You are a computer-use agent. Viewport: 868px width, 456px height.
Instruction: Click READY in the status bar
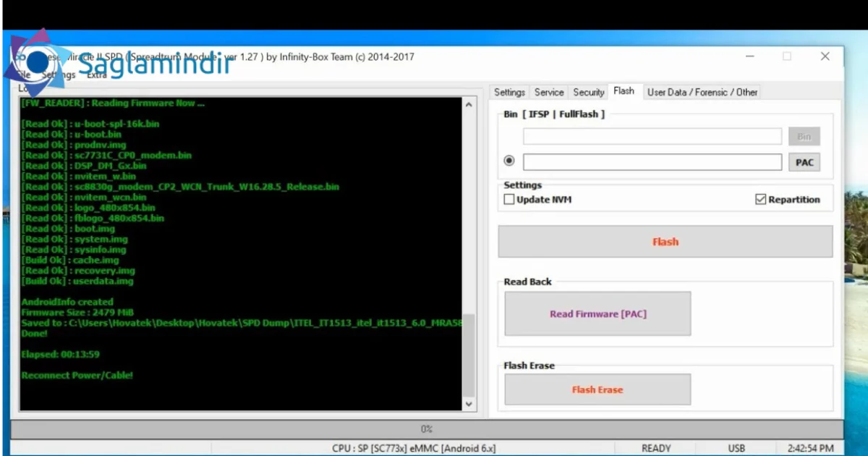[656, 449]
